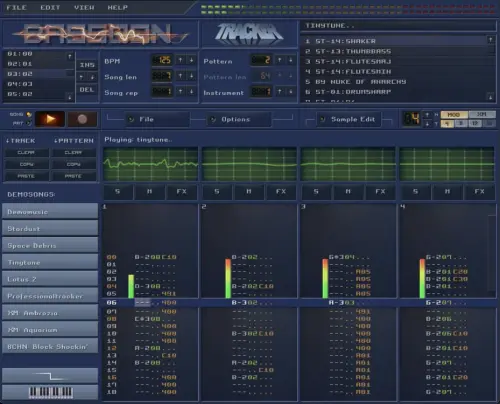This screenshot has width=500, height=404.
Task: Select Pat play mode radio
Action: click(29, 123)
